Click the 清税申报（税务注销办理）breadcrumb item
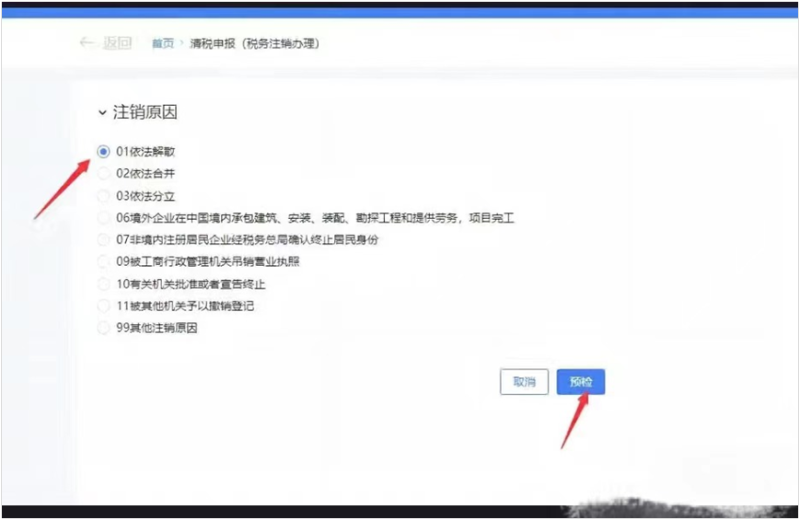The width and height of the screenshot is (800, 520). [255, 43]
